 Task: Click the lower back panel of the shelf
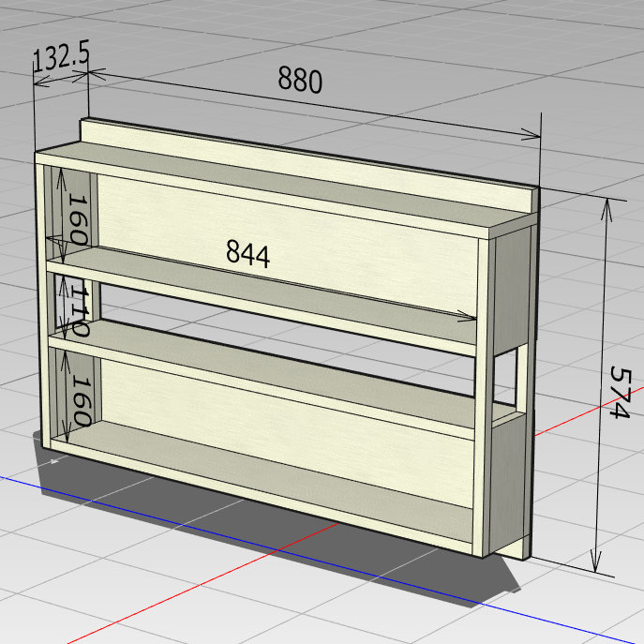point(281,394)
